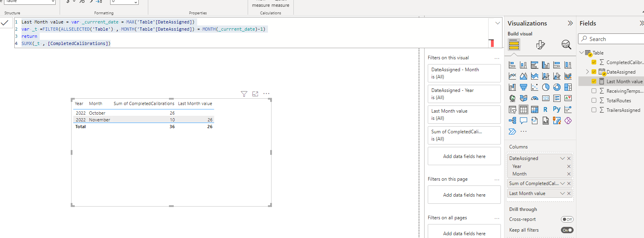Screen dimensions: 644x238
Task: Uncheck the DateAssigned field checkbox
Action: point(594,72)
